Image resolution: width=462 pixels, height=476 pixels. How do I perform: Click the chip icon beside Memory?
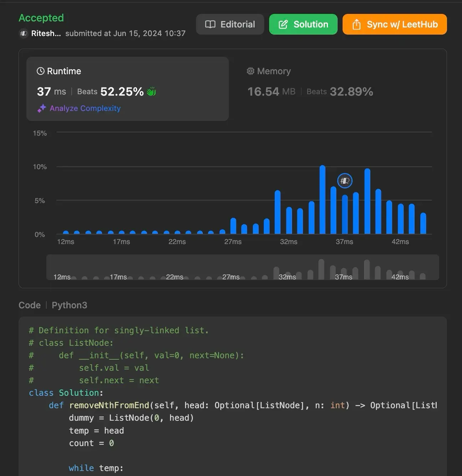tap(251, 71)
